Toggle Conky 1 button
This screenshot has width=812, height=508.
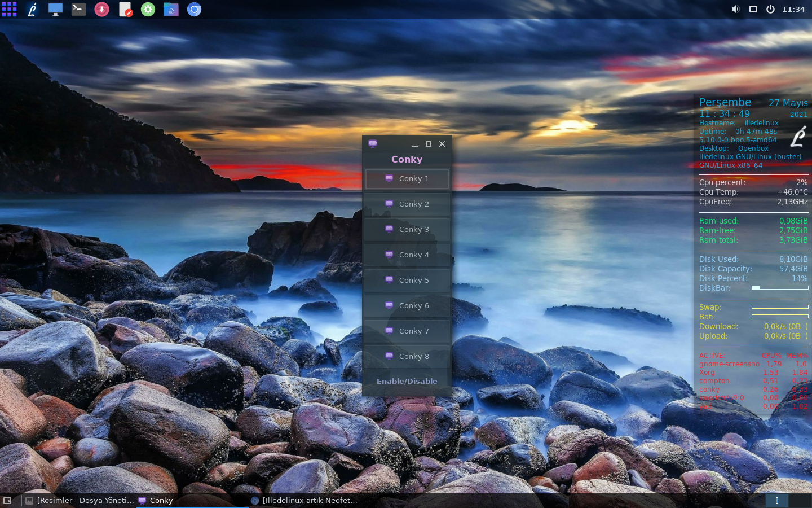pyautogui.click(x=407, y=179)
